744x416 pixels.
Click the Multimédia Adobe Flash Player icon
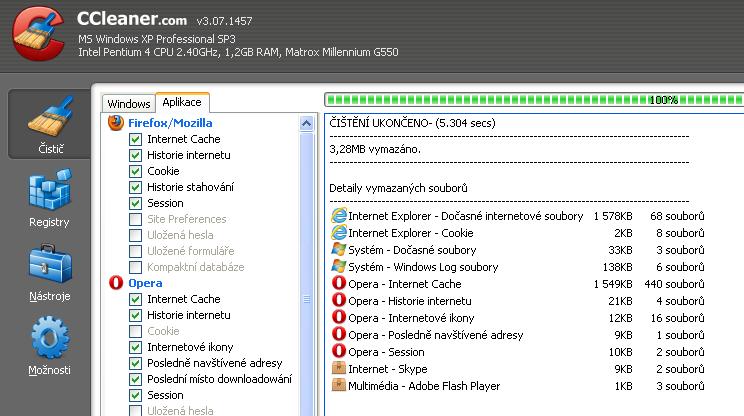[x=339, y=386]
